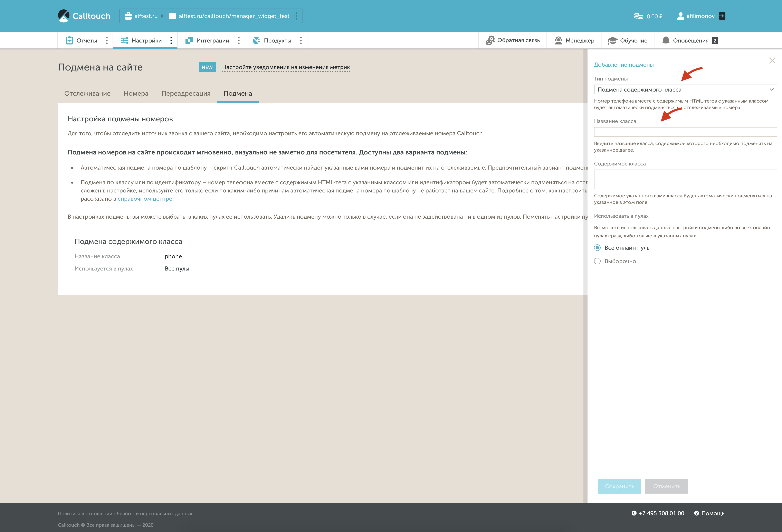Image resolution: width=782 pixels, height=532 pixels.
Task: Open the alftest.ru account briefcase icon
Action: (128, 16)
